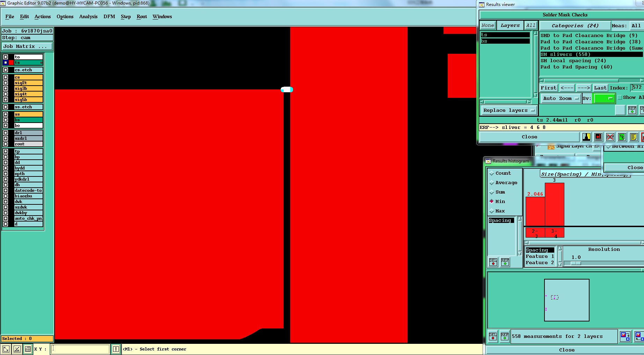Select None in Layers filter
The height and width of the screenshot is (355, 644).
point(488,26)
